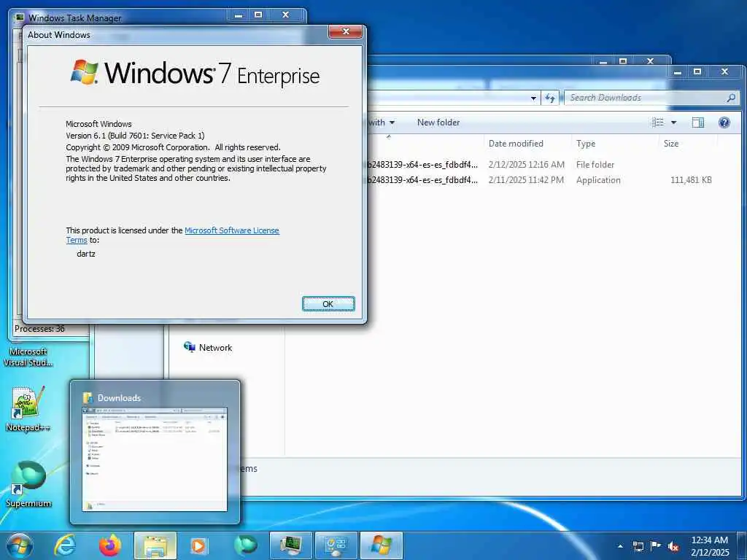Image resolution: width=747 pixels, height=560 pixels.
Task: Open the Supermium desktop shortcut
Action: pos(28,483)
